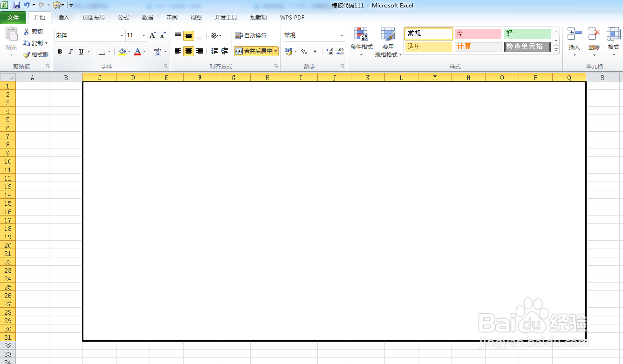Select the Format Painter (格式刷) brush

27,54
